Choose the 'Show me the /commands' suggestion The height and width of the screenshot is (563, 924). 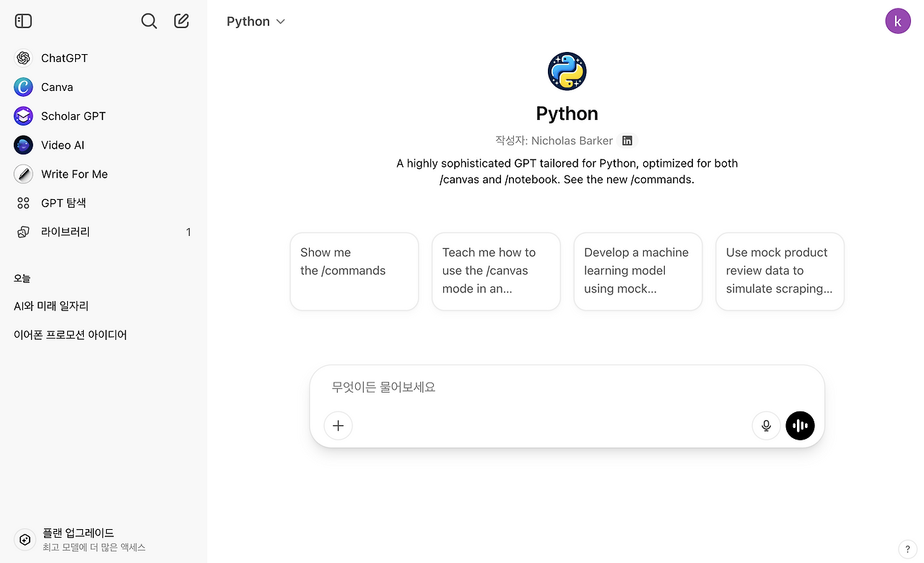(x=354, y=271)
